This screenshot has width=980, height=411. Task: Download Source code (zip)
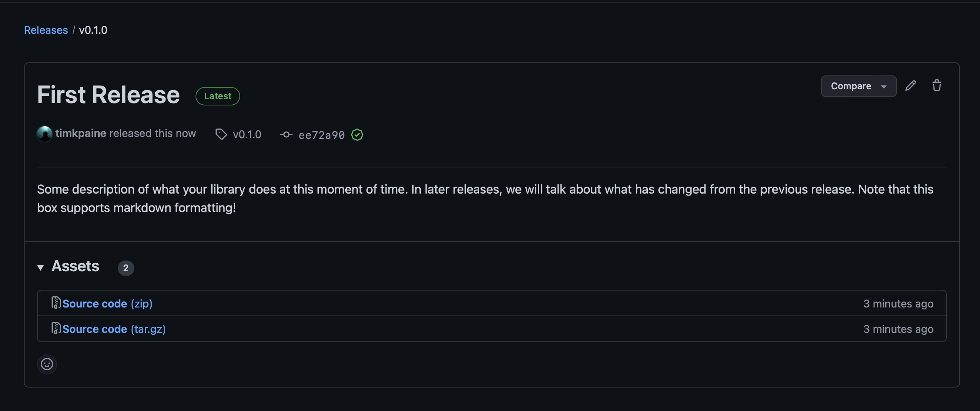107,304
